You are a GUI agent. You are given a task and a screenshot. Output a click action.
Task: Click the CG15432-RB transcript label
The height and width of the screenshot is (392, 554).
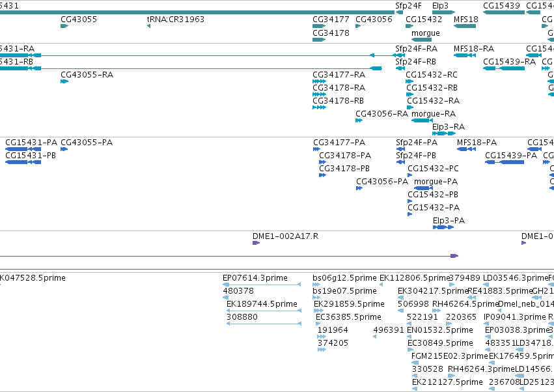click(x=432, y=88)
